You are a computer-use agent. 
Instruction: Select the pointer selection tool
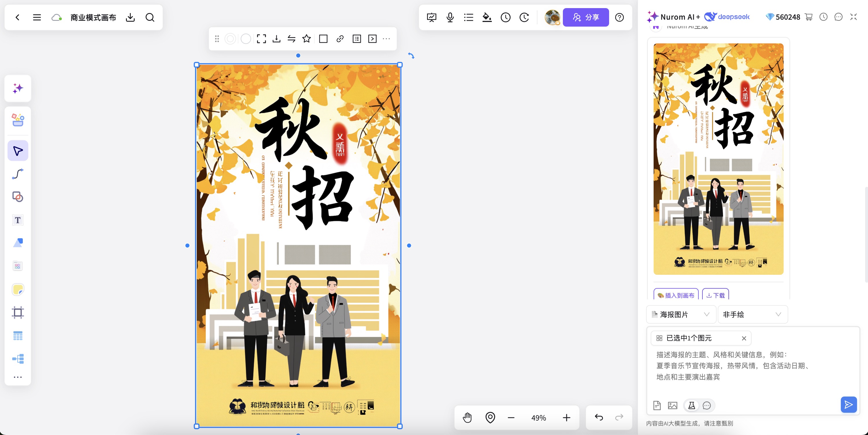[18, 151]
